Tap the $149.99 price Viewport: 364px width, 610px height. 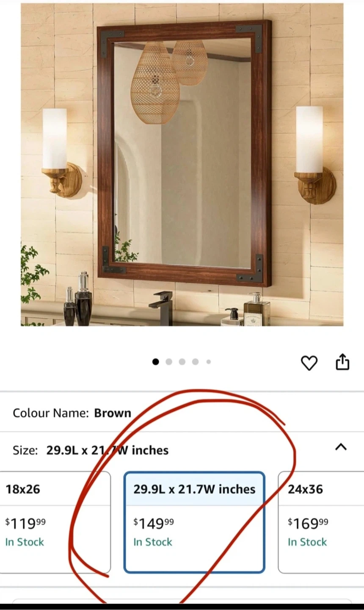tap(154, 523)
